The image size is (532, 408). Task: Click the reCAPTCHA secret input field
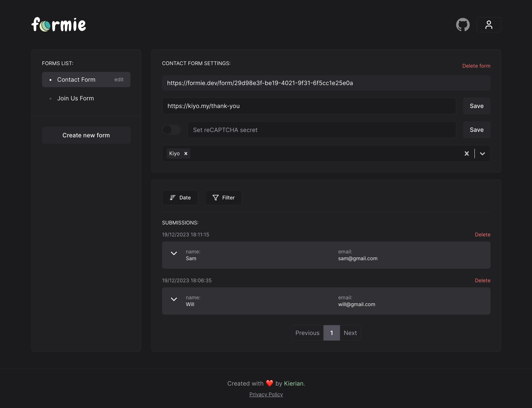click(321, 130)
